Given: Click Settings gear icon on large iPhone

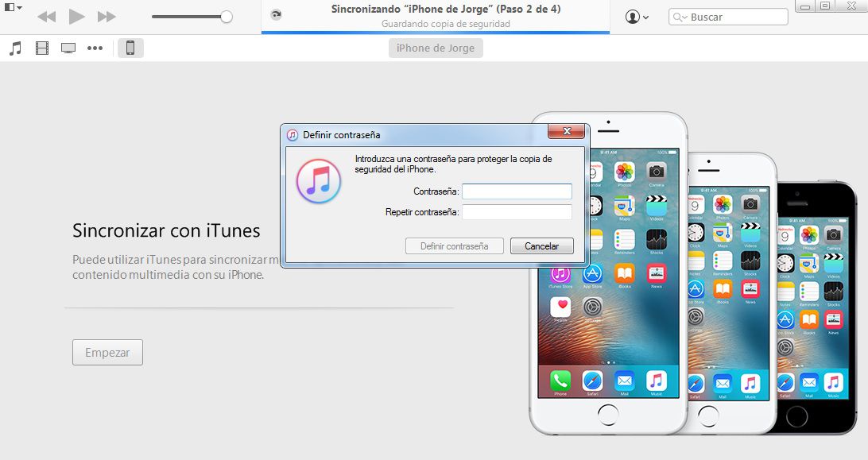Looking at the screenshot, I should 592,307.
